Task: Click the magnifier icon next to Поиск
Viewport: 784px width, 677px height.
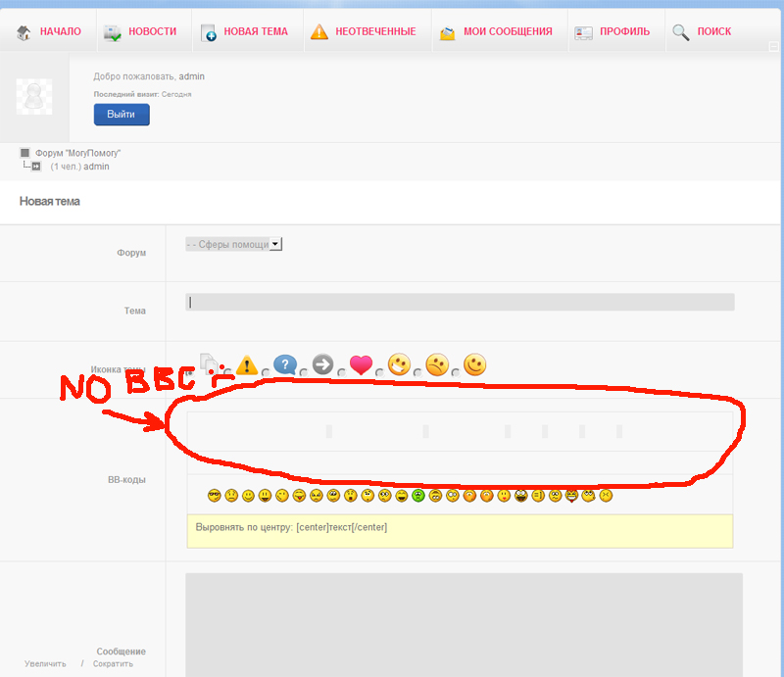Action: [x=681, y=32]
